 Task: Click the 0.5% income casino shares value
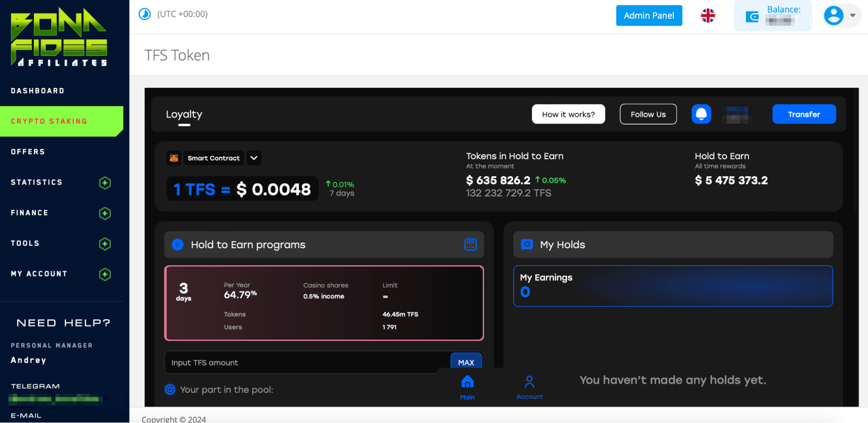pos(324,296)
